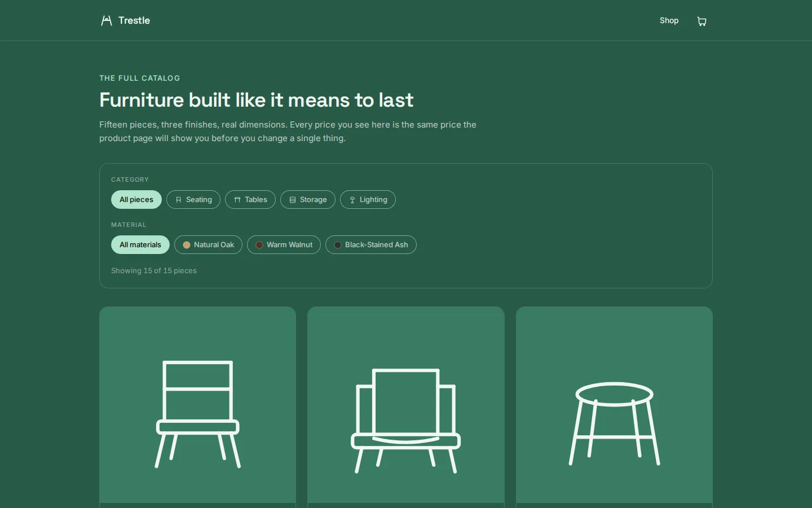
Task: Click the drawer icon in Storage filter
Action: [x=293, y=200]
